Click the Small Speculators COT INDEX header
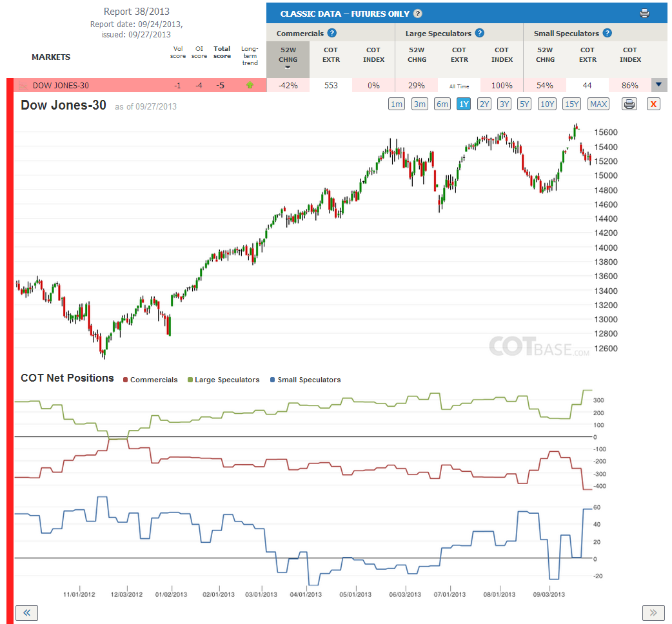Screen dimensions: 672x624 coord(630,55)
